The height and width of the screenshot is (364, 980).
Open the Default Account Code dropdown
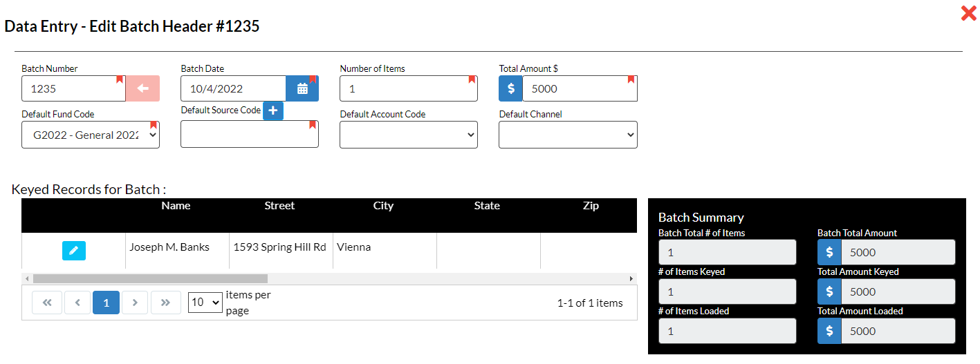pyautogui.click(x=409, y=135)
